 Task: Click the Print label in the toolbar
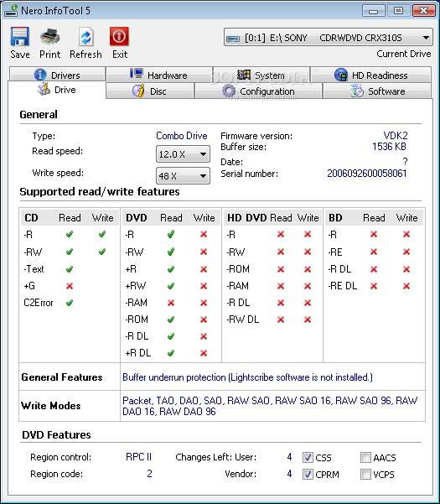49,54
